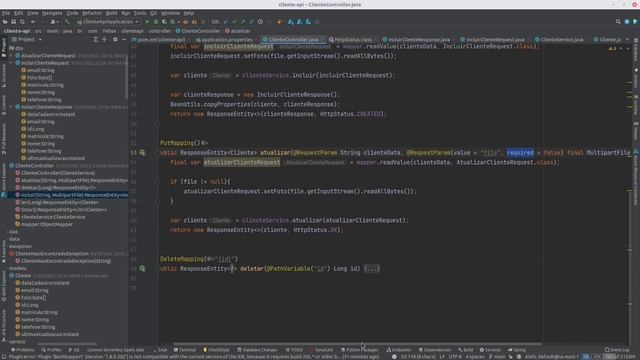
Task: Click ClienteController in the breadcrumb bar
Action: pos(198,31)
